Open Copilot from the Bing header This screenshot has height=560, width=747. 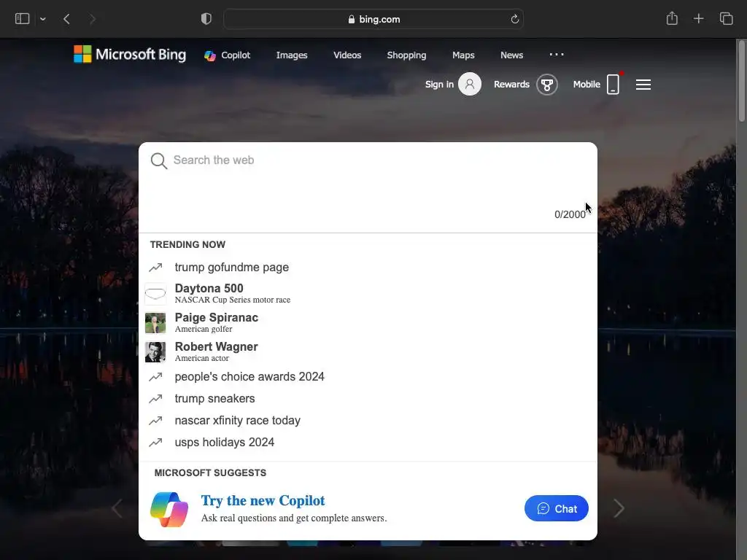click(228, 55)
